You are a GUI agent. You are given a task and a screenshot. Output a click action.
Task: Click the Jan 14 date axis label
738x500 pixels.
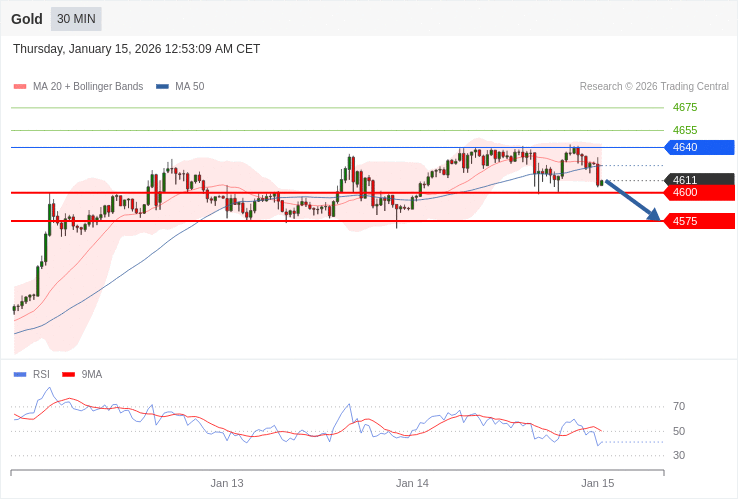pyautogui.click(x=412, y=483)
